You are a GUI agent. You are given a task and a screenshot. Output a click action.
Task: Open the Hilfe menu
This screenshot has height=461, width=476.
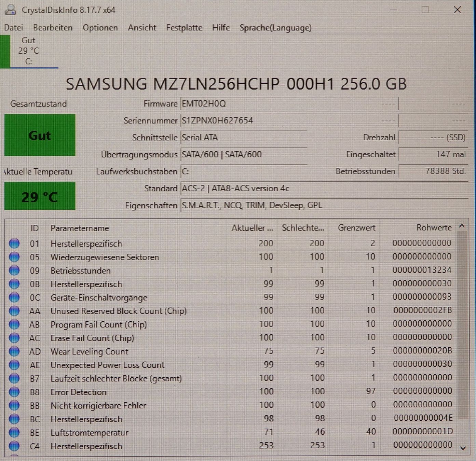(x=221, y=28)
